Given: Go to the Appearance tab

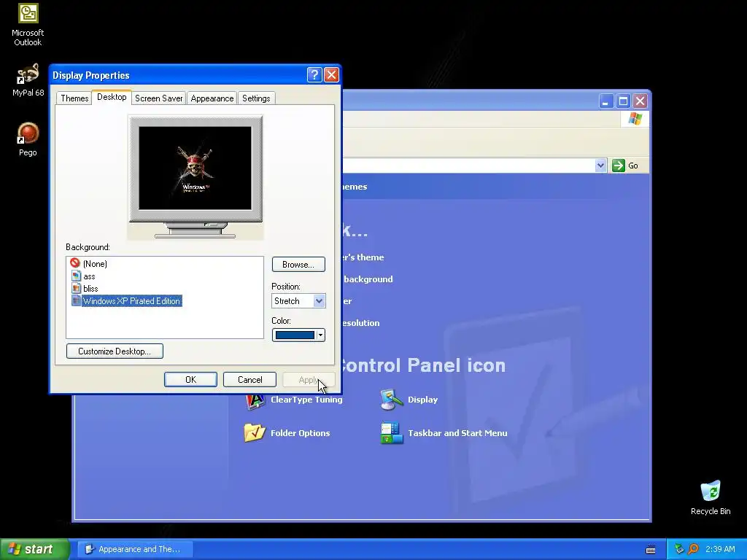Looking at the screenshot, I should coord(212,98).
